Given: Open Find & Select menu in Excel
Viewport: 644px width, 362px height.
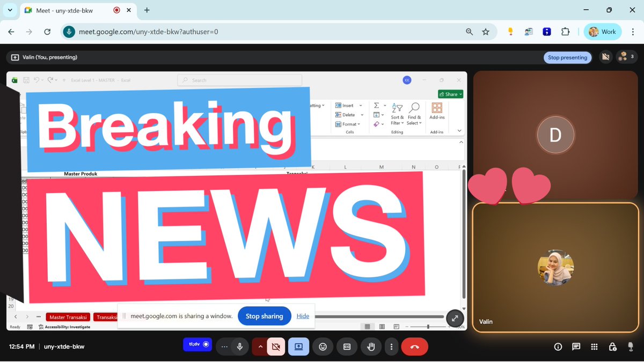Looking at the screenshot, I should pos(414,114).
